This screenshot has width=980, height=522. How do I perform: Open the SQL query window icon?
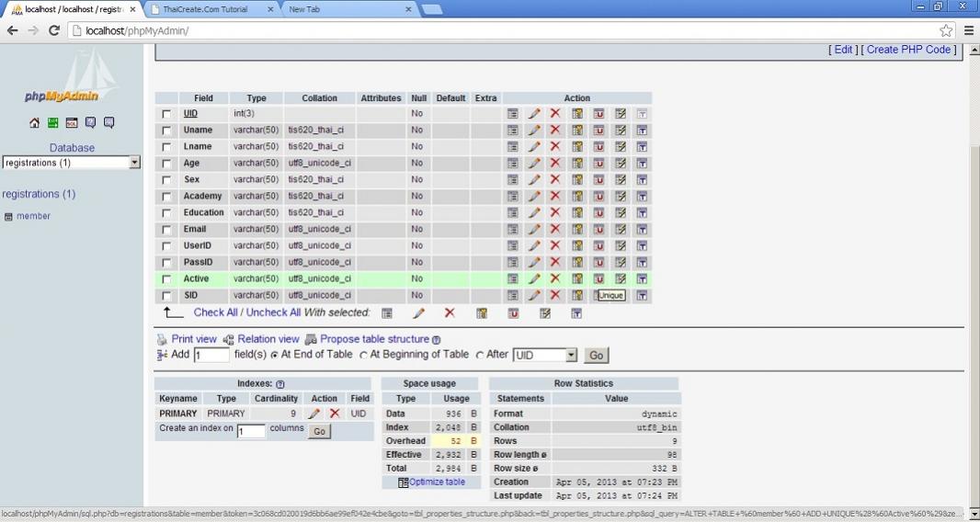pos(72,122)
